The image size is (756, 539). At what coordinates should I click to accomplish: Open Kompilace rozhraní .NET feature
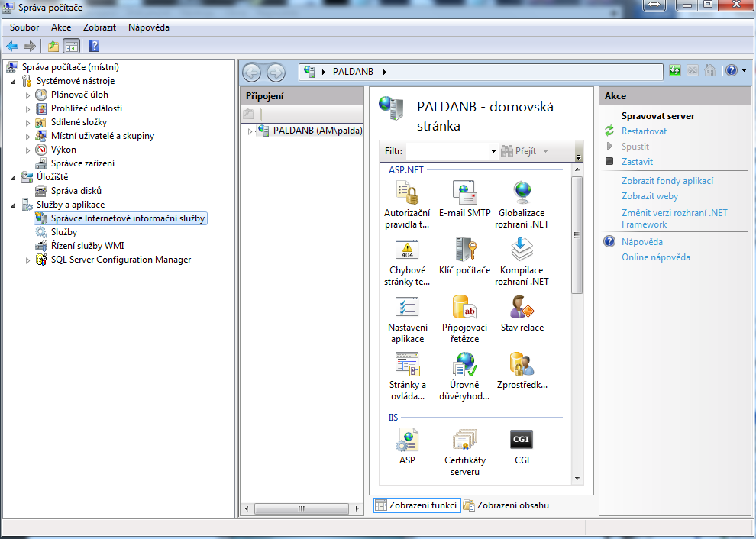click(522, 262)
